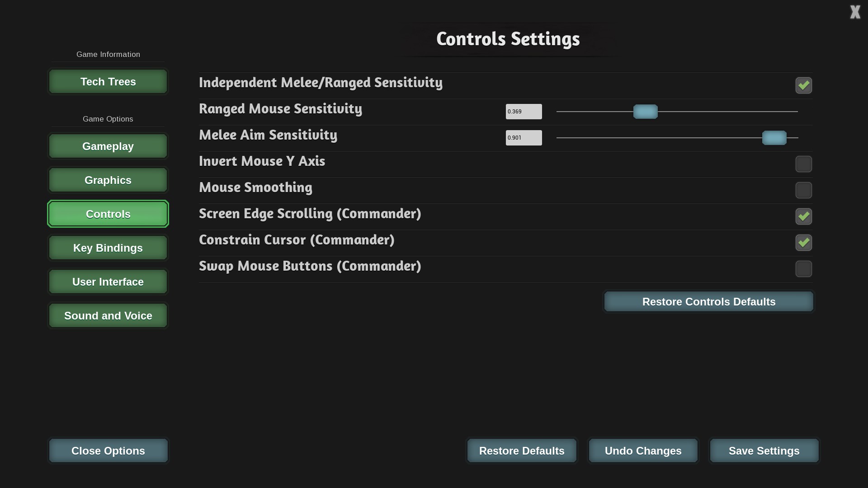Disable Independent Melee/Ranged Sensitivity checkbox
This screenshot has height=488, width=868.
click(x=803, y=85)
